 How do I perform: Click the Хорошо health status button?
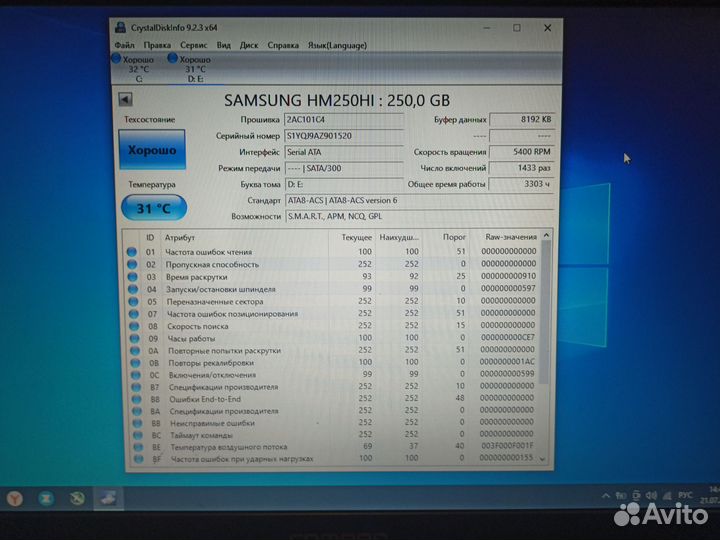[x=152, y=150]
